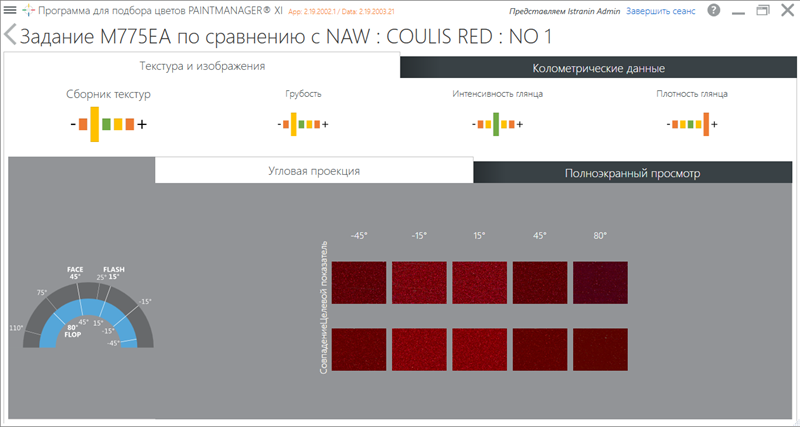Click the 25° gauge segment label
Viewport: 800px width, 427px height.
point(102,278)
